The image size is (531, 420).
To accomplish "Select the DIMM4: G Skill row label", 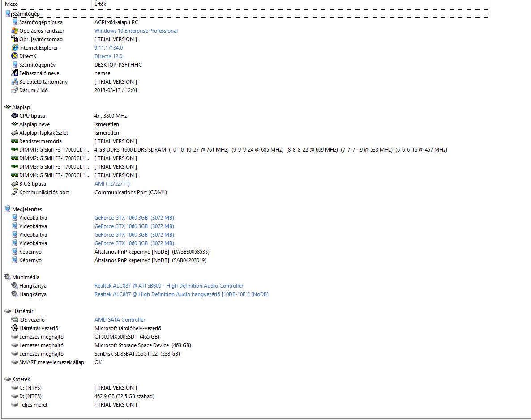I will point(54,175).
